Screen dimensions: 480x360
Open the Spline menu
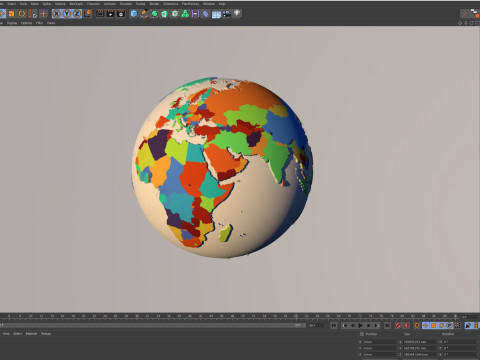click(47, 4)
